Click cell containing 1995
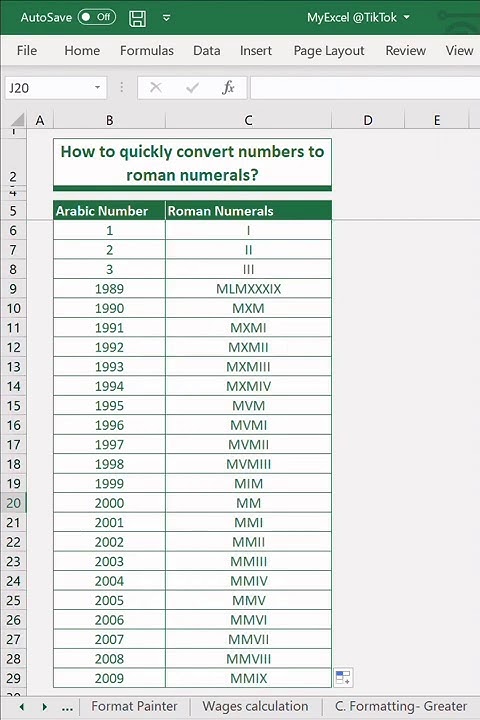Screen dimensions: 480x720 point(109,405)
